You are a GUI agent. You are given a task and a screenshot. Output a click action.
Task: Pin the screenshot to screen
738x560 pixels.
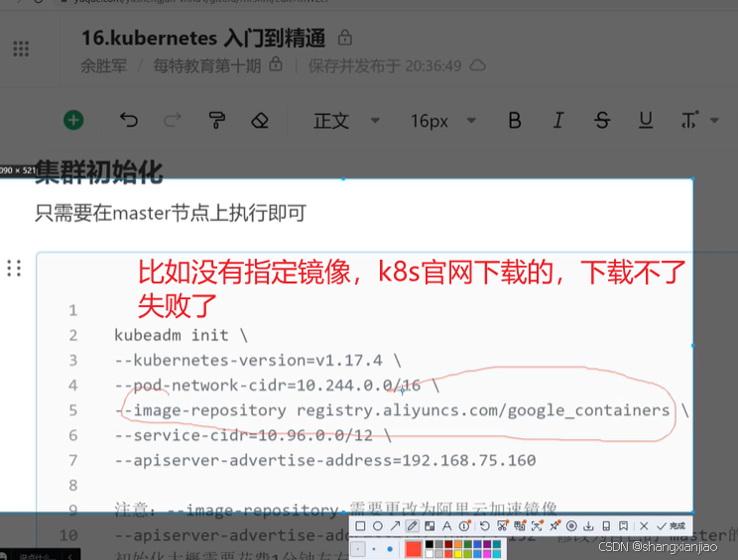554,525
